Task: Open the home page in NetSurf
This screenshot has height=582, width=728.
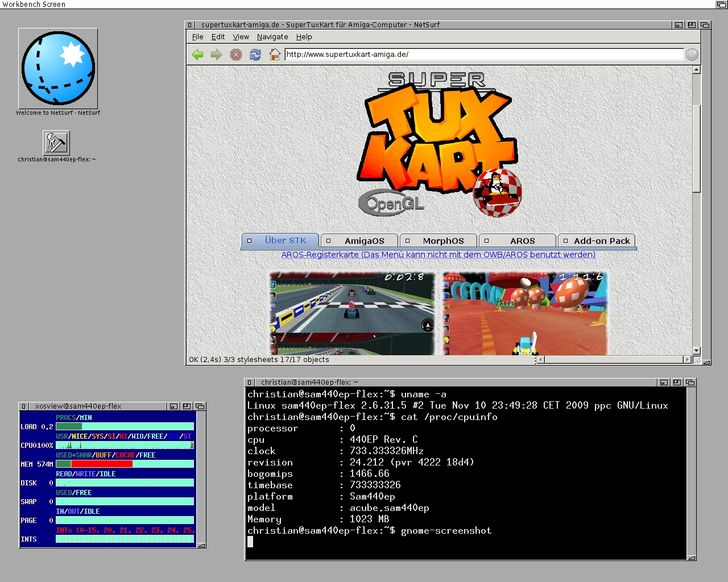Action: (x=275, y=55)
